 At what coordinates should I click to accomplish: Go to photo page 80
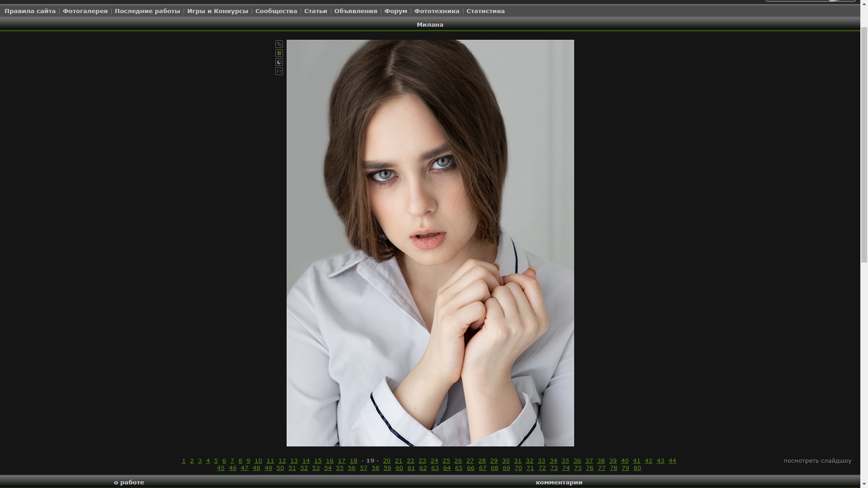[637, 468]
